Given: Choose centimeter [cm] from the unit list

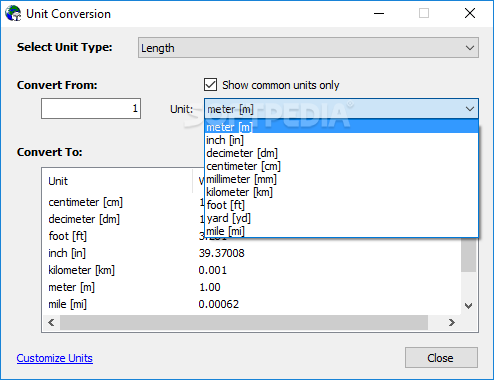Looking at the screenshot, I should coord(341,166).
